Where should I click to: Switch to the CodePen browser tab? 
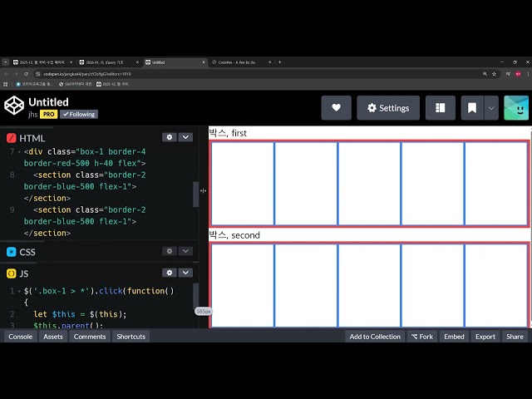coord(237,62)
